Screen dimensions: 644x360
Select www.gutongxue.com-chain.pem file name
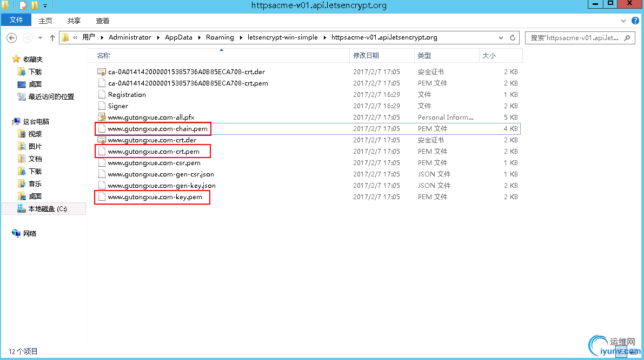click(x=158, y=128)
